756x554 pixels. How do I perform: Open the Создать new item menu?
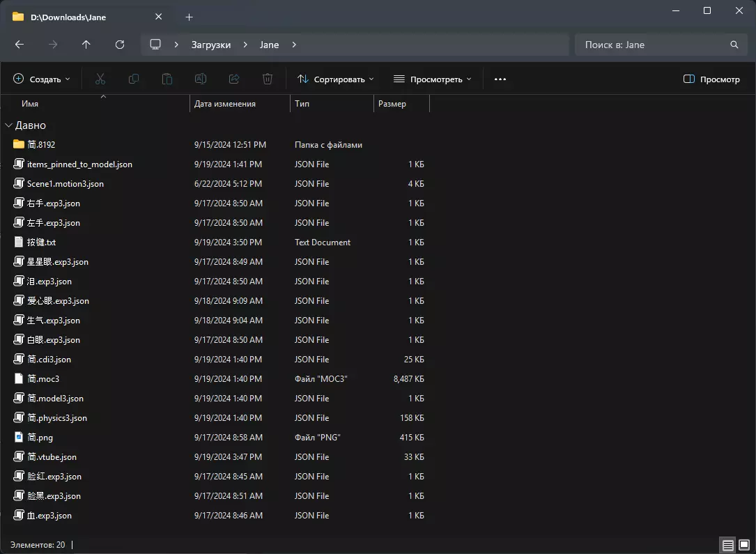pos(42,79)
